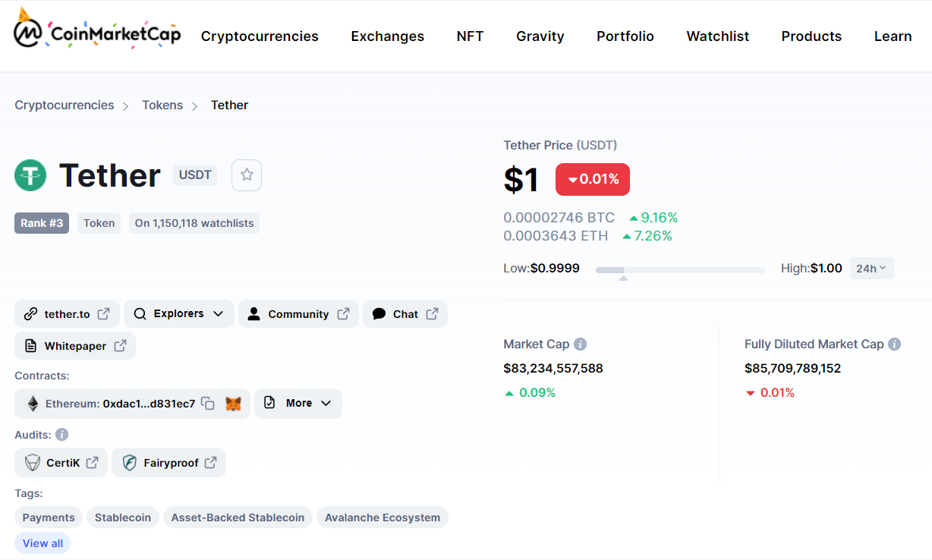Click the Stablecoin tag
The height and width of the screenshot is (560, 932).
(123, 518)
